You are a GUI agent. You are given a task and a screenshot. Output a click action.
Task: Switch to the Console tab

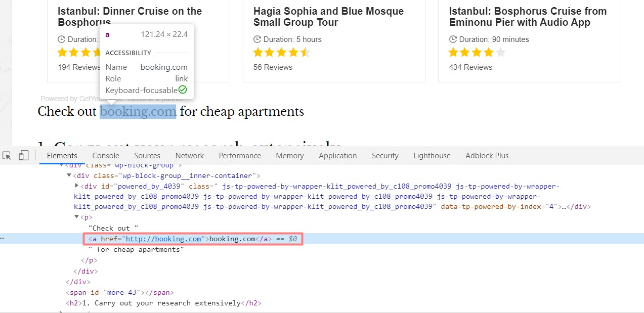(x=105, y=155)
